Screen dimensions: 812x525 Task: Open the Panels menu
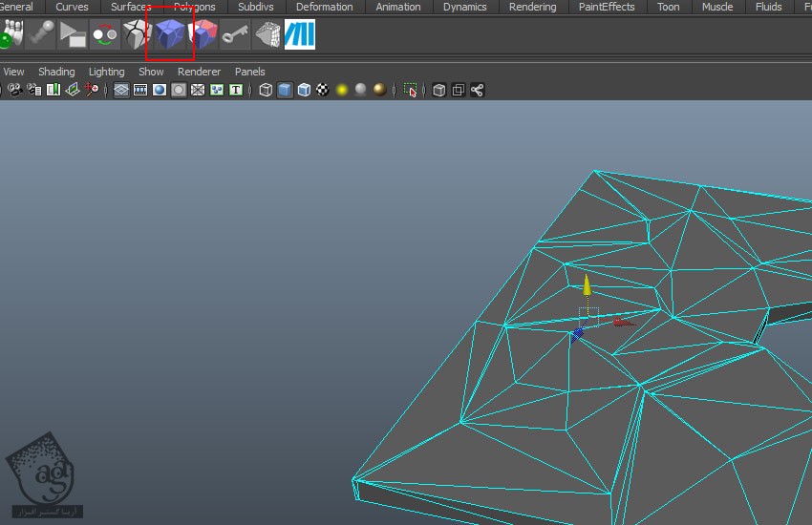click(x=250, y=72)
